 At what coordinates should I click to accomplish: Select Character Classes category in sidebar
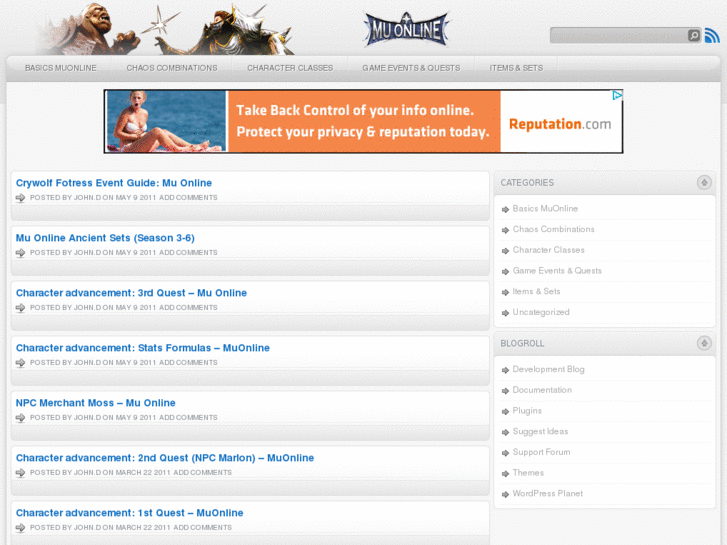pyautogui.click(x=548, y=250)
